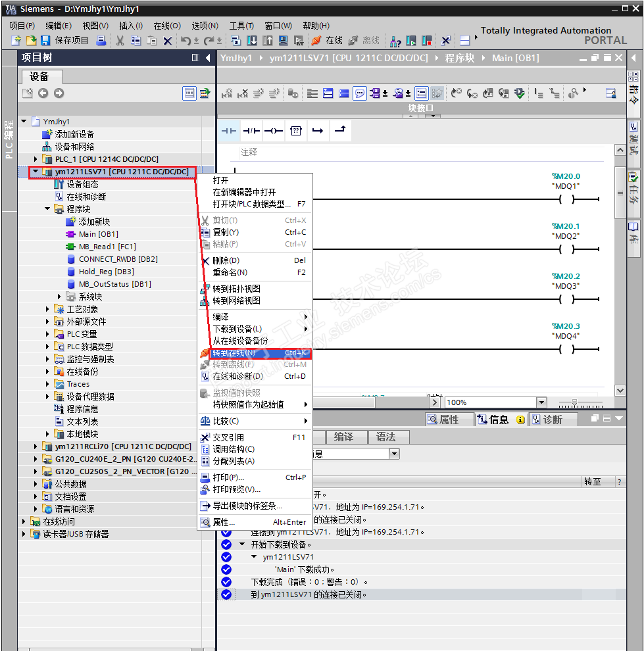Expand the 工艺对象 folder
This screenshot has width=644, height=651.
coord(48,309)
